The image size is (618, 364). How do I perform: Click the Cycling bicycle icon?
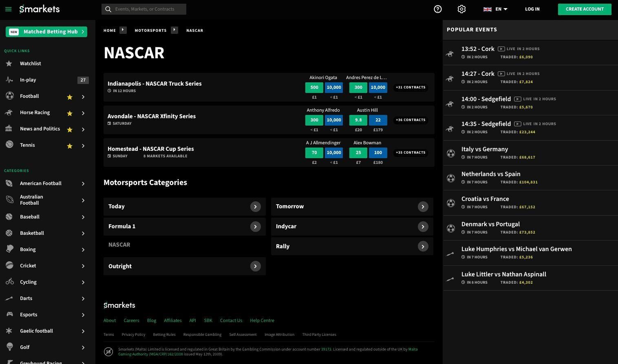pos(9,282)
